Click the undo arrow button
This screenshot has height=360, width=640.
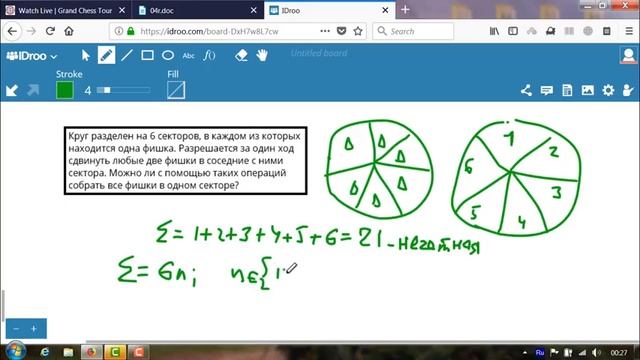(12, 90)
